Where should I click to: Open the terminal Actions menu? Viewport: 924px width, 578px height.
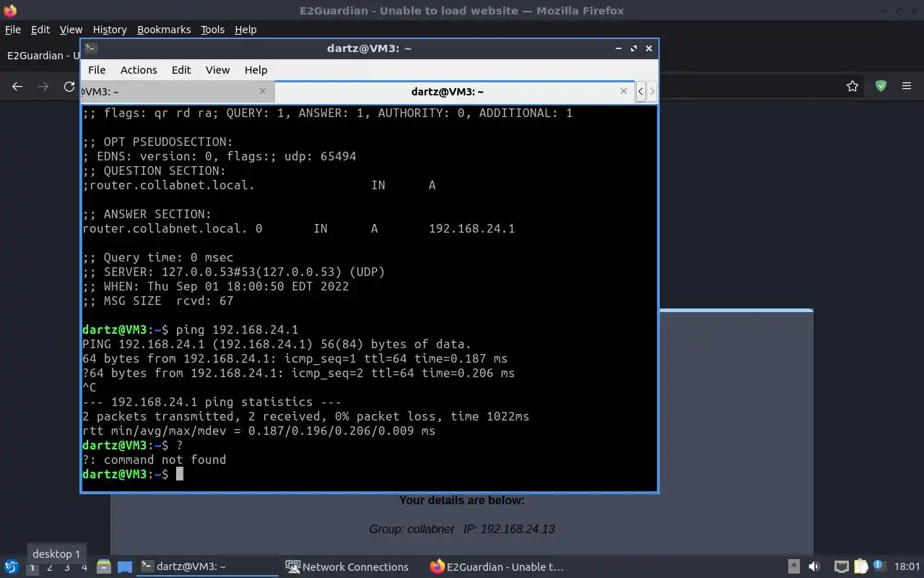coord(139,70)
